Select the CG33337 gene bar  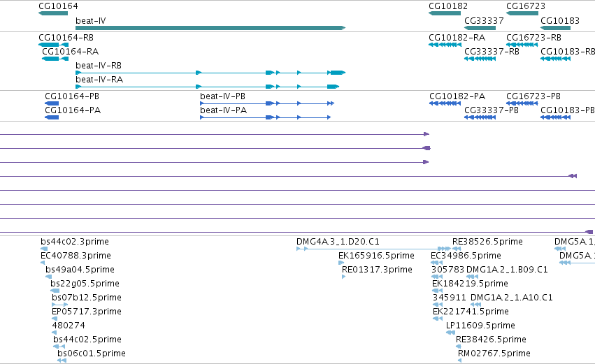[x=480, y=28]
